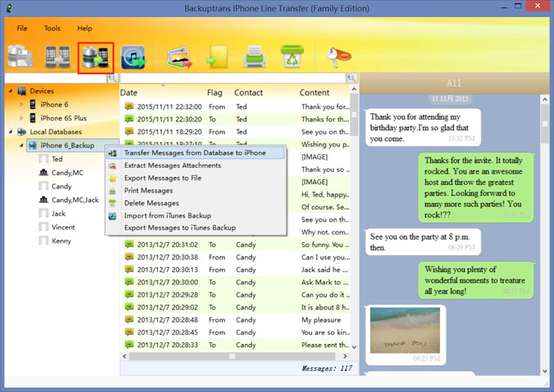Choose Transfer Messages from Database to iPhone

tap(195, 152)
